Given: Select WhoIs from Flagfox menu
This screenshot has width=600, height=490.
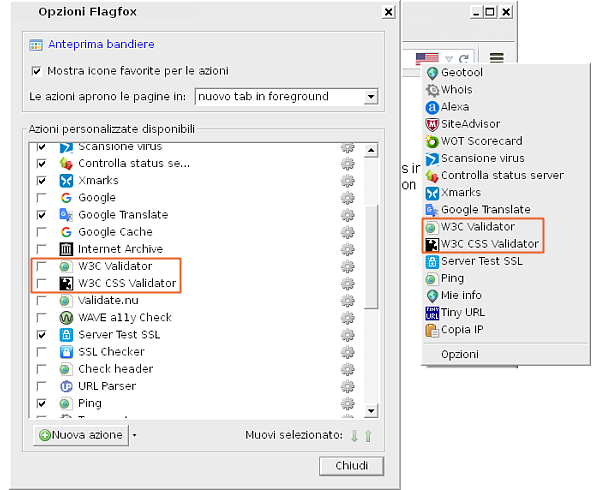Looking at the screenshot, I should [x=505, y=90].
